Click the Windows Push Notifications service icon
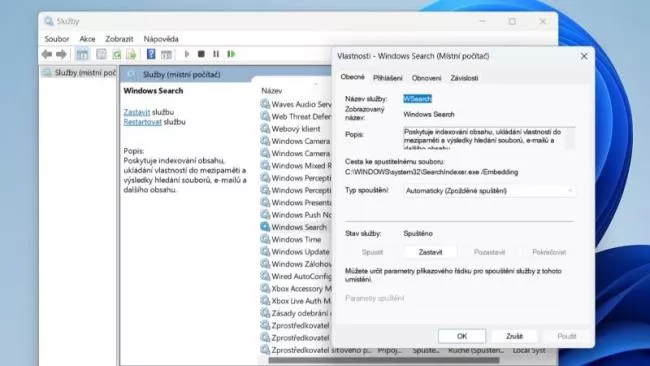The image size is (650, 366). coord(265,215)
